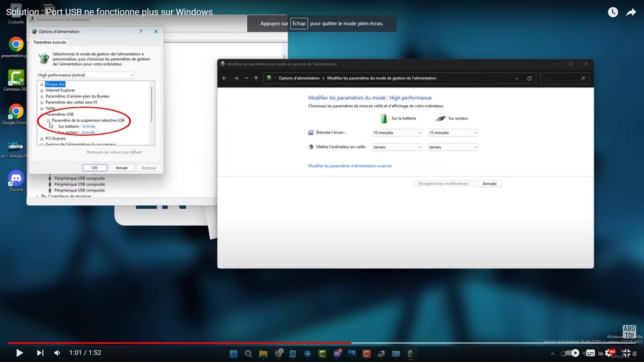Image resolution: width=644 pixels, height=362 pixels.
Task: Open Éteindre l'écran plugged-in dropdown (15 minutes)
Action: click(x=452, y=132)
